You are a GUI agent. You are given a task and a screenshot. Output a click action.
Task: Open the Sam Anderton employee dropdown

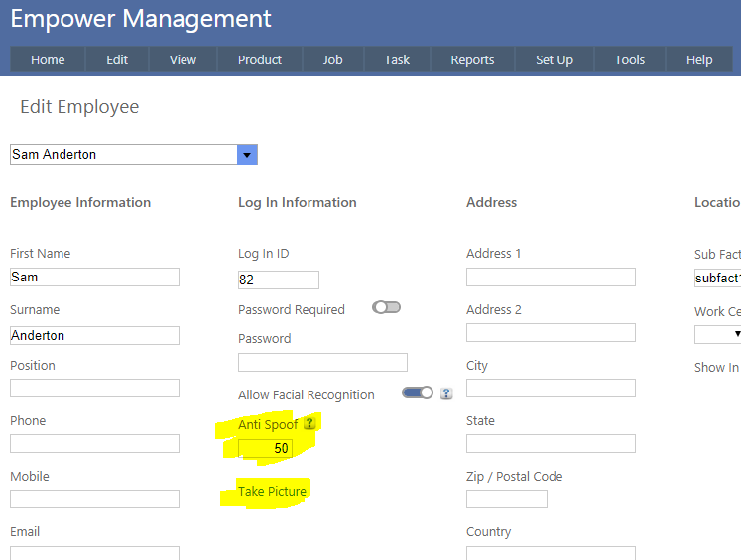[247, 155]
